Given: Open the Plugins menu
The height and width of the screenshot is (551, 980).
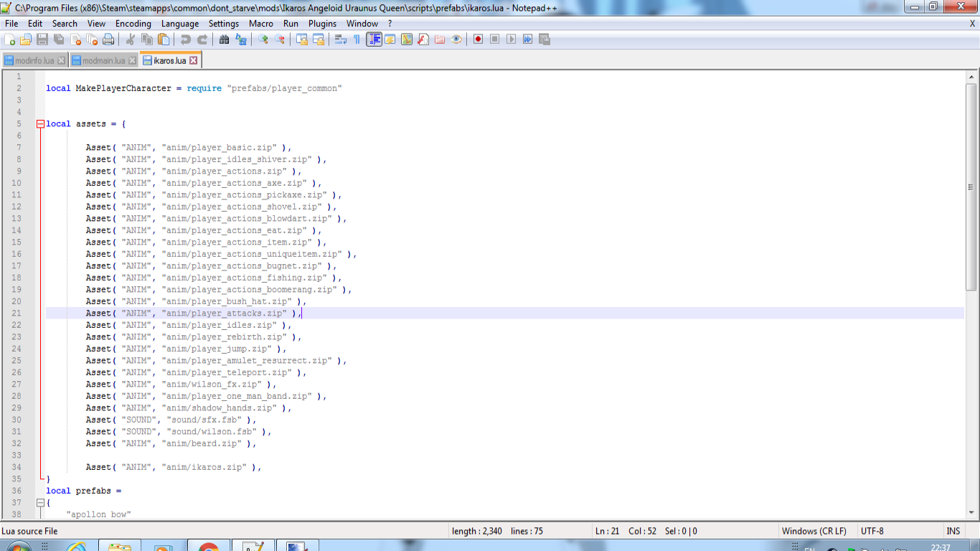Looking at the screenshot, I should (322, 24).
